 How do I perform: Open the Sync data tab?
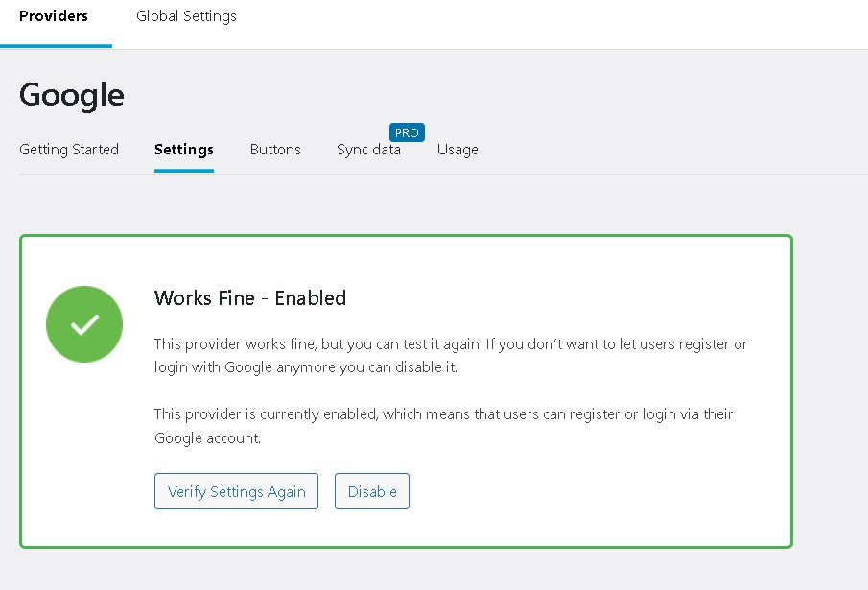[368, 151]
